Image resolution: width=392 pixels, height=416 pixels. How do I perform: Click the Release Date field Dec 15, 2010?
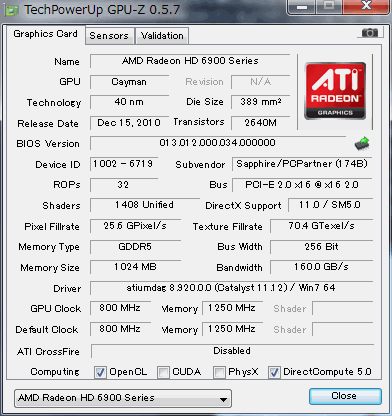129,123
